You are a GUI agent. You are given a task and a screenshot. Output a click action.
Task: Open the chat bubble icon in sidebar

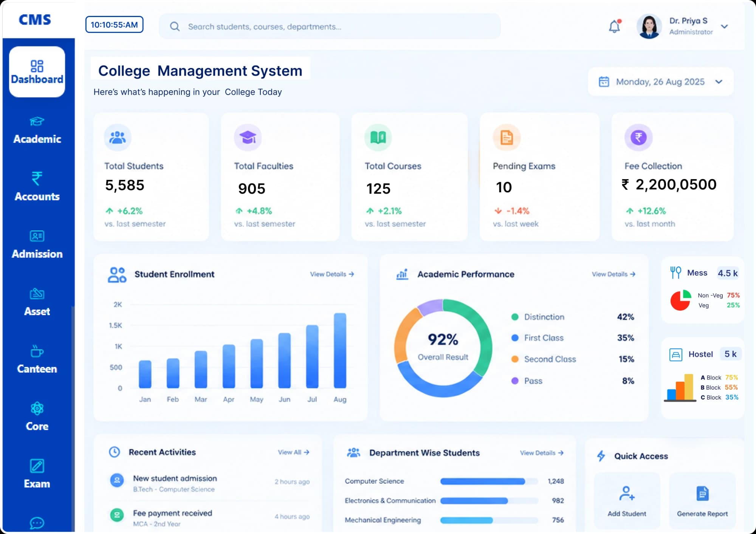click(x=37, y=523)
